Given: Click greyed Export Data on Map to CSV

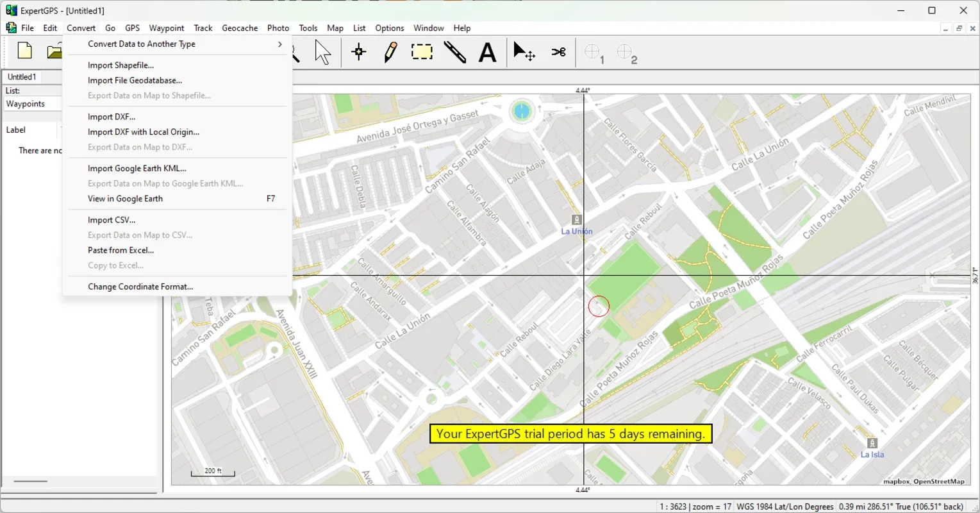Looking at the screenshot, I should [178, 235].
